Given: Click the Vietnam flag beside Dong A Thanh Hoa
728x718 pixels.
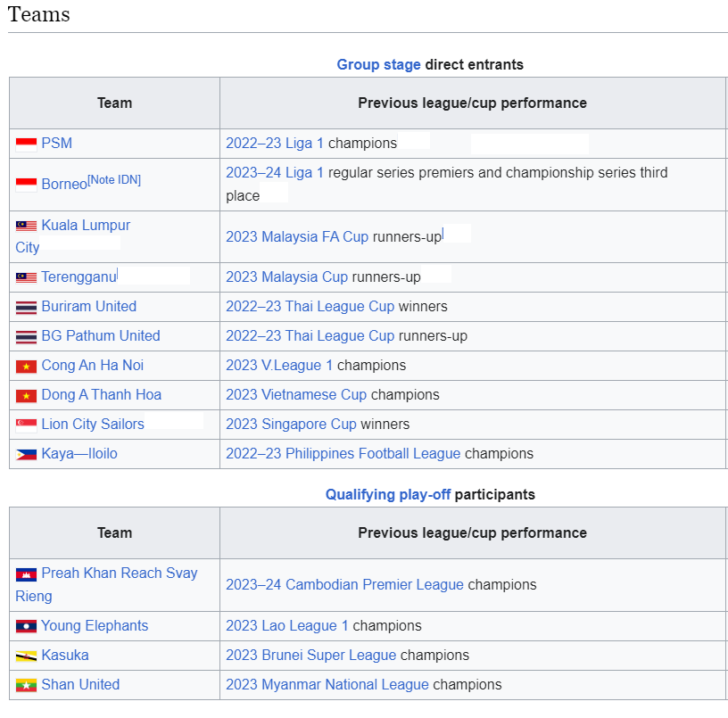Looking at the screenshot, I should pyautogui.click(x=26, y=395).
